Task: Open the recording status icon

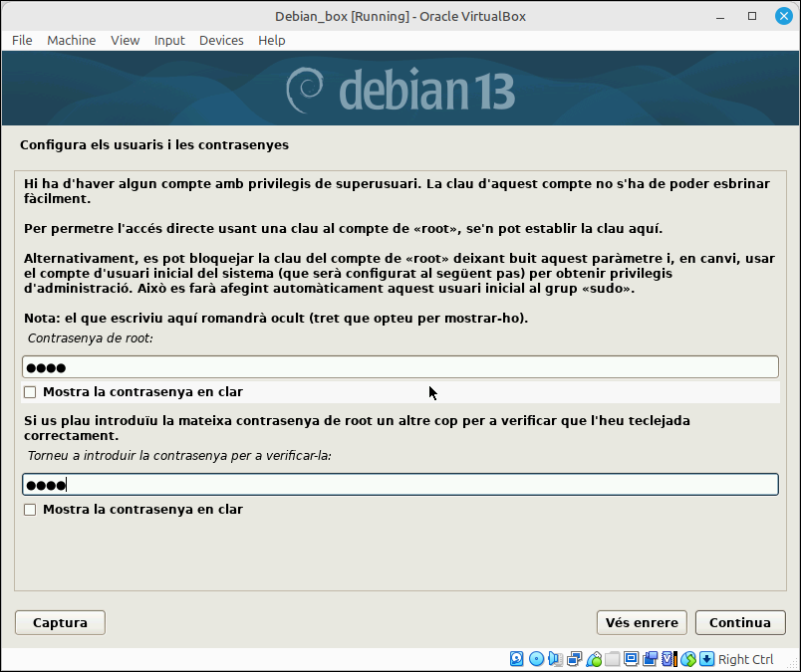Action: click(x=650, y=659)
